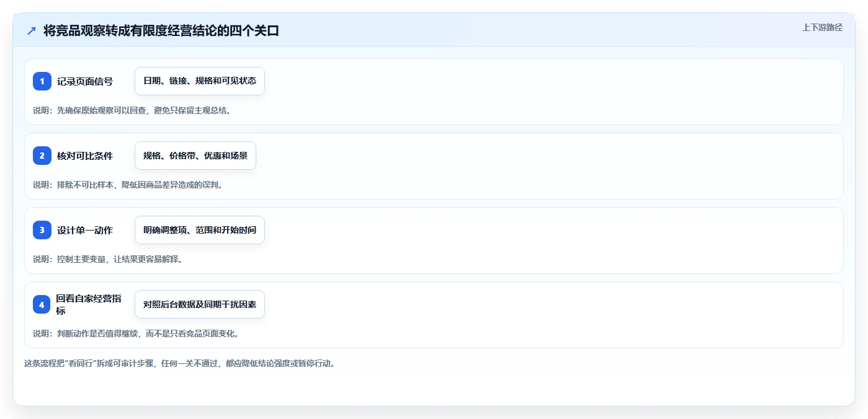This screenshot has width=868, height=419.
Task: Click step number 2 badge
Action: click(x=42, y=156)
